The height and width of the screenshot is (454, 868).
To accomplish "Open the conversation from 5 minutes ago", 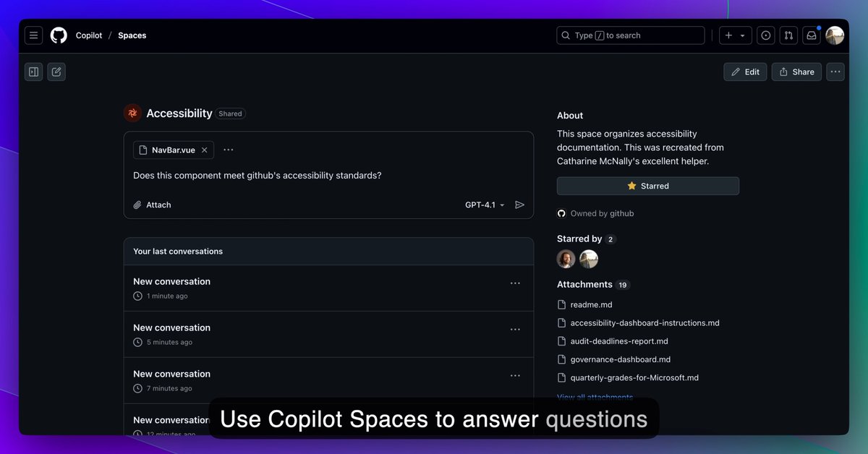I will [171, 328].
